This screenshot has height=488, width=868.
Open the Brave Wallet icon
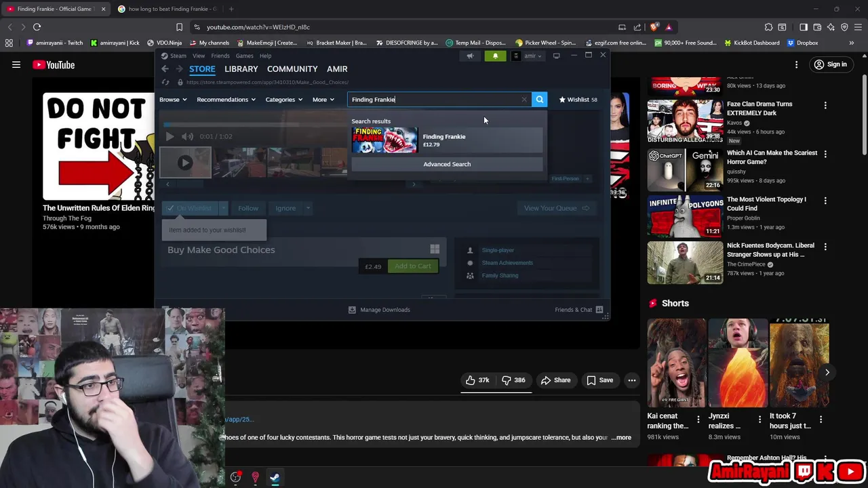(817, 27)
